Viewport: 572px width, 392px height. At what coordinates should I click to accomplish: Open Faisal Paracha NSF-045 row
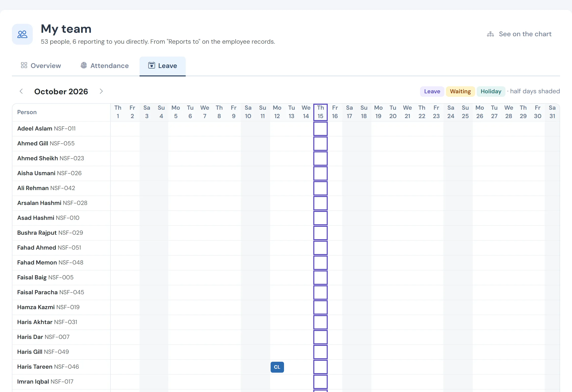click(x=286, y=293)
